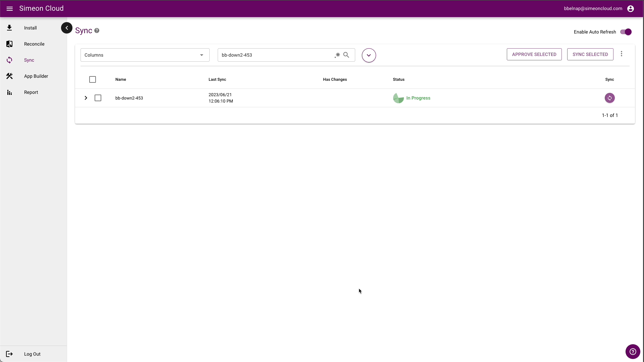Select the Install sidebar icon

9,28
